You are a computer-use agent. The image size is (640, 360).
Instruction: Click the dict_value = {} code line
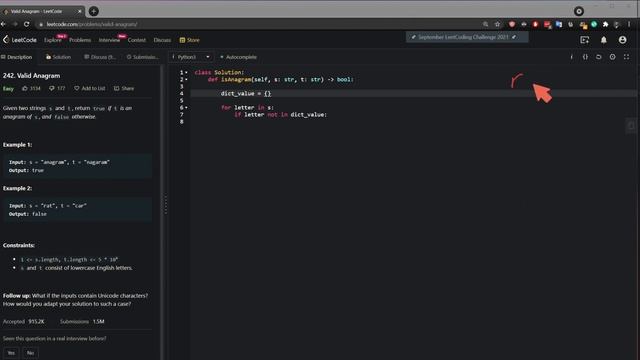(x=246, y=93)
